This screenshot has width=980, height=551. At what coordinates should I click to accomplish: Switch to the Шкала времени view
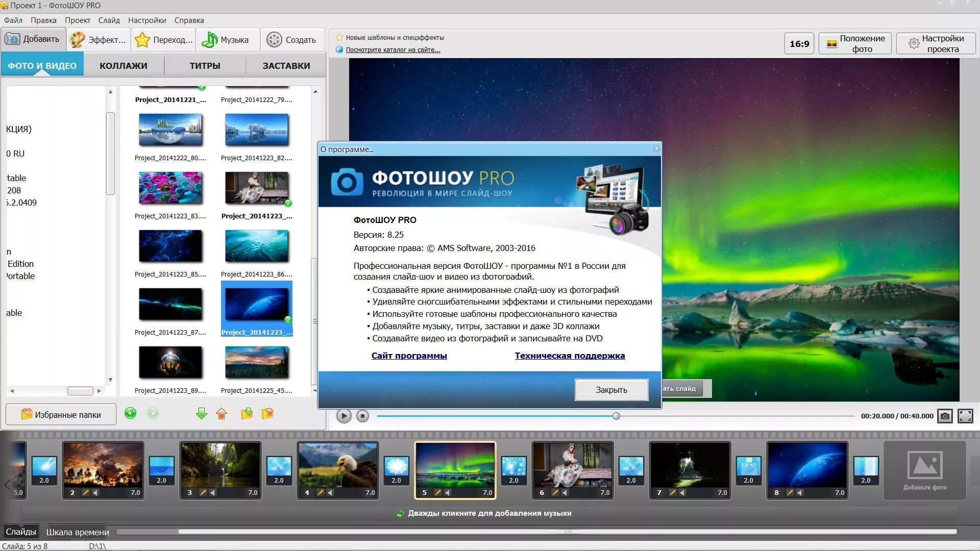tap(78, 532)
